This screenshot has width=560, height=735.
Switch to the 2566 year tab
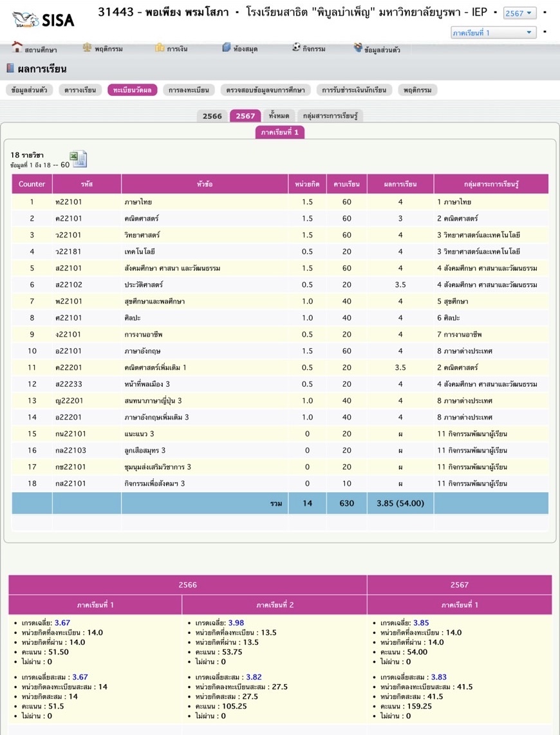(212, 116)
